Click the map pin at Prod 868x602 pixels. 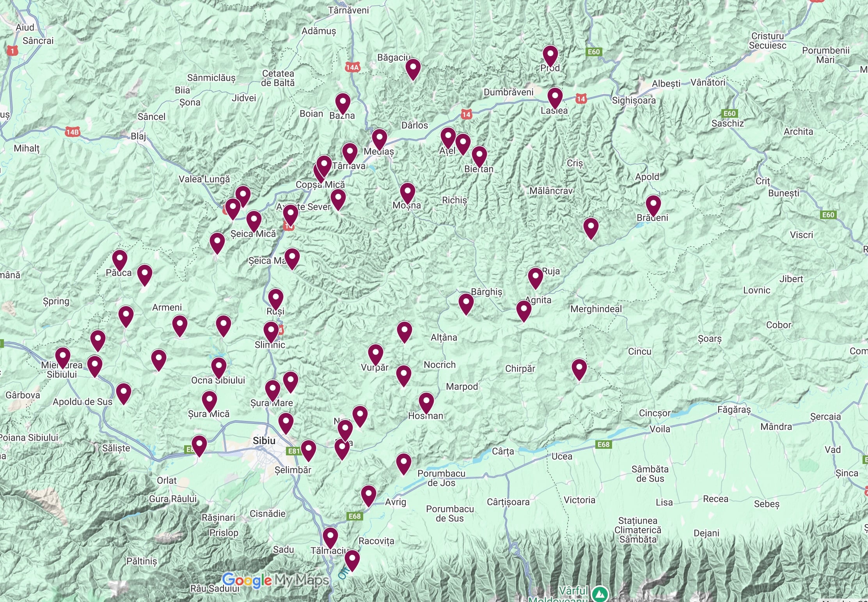point(550,56)
